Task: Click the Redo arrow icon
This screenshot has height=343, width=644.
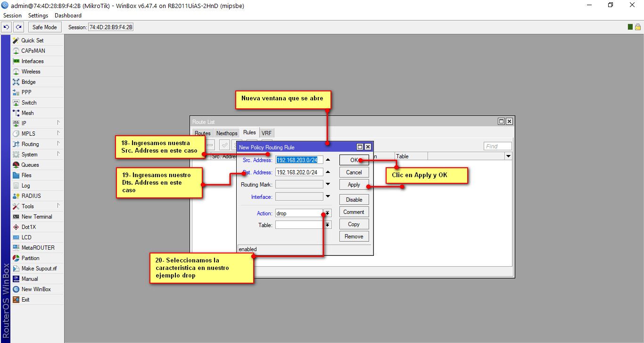Action: 18,27
